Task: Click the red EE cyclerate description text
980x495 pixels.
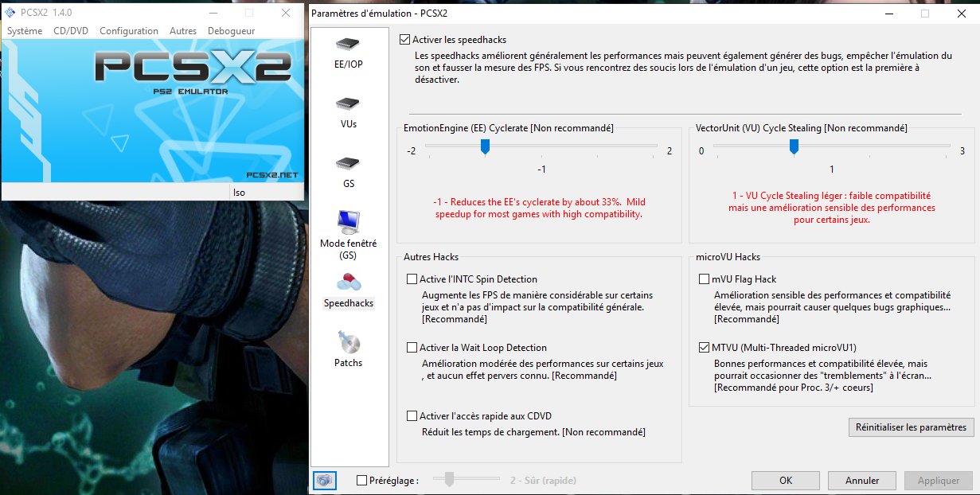Action: 539,209
